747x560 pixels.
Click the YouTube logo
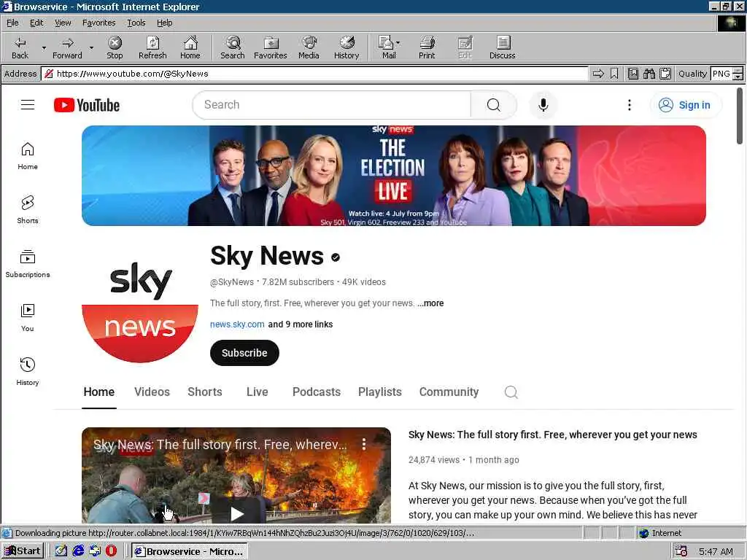(87, 105)
